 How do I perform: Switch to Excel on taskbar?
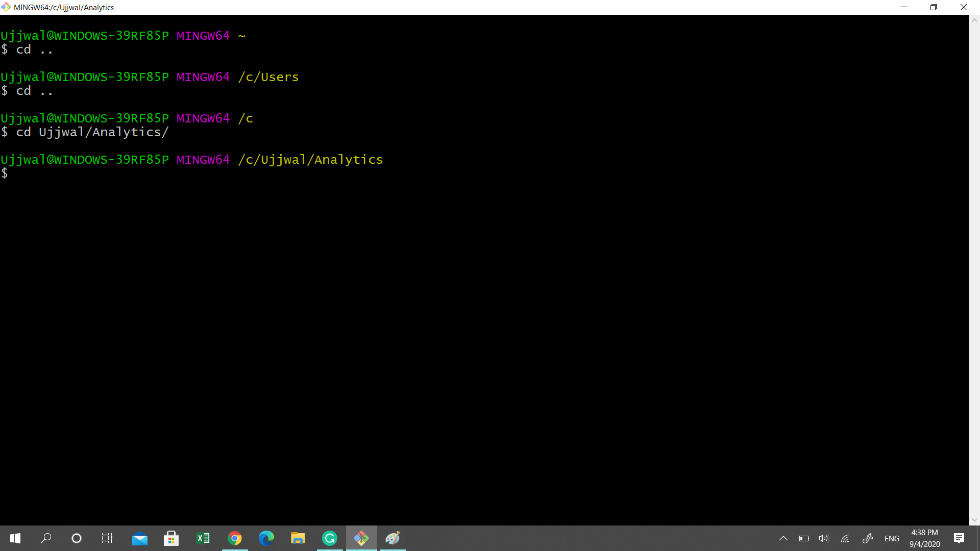(x=203, y=538)
